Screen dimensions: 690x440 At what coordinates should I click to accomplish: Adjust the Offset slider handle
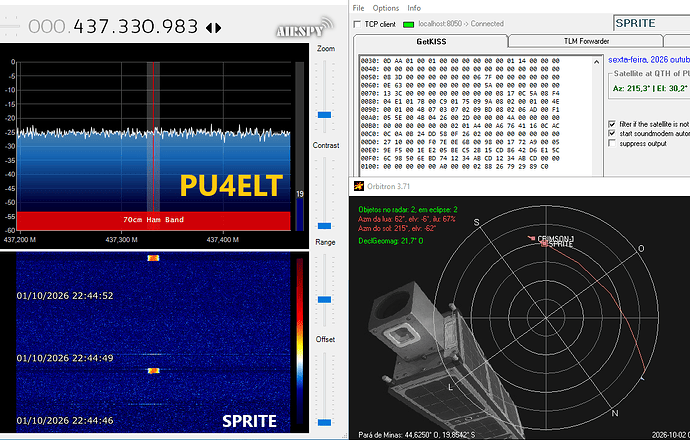click(324, 422)
